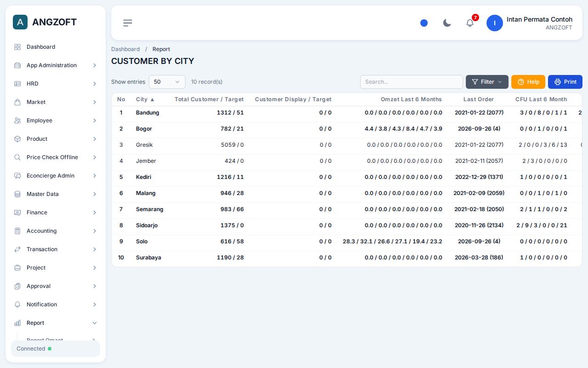Open Project menu item
588x368 pixels.
coord(56,268)
